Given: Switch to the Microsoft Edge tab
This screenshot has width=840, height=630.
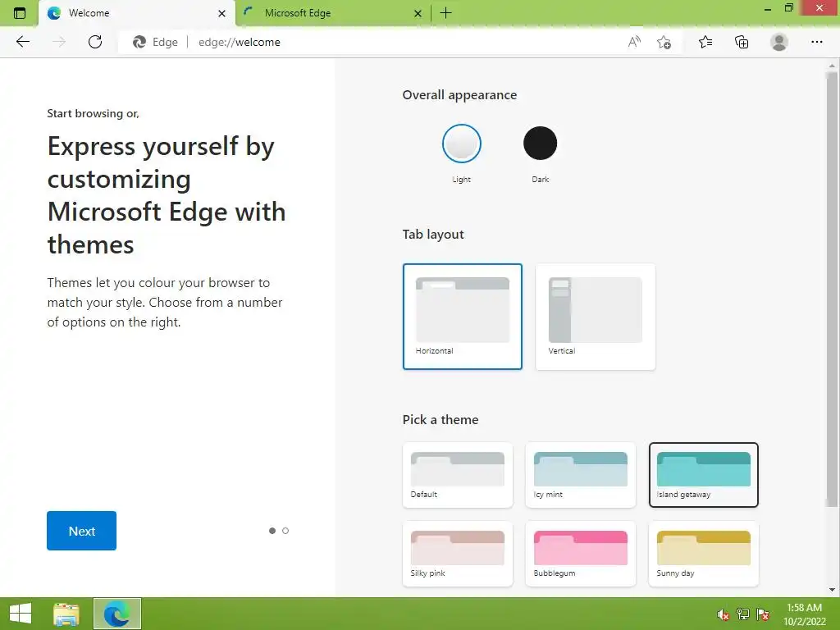Looking at the screenshot, I should coord(332,13).
